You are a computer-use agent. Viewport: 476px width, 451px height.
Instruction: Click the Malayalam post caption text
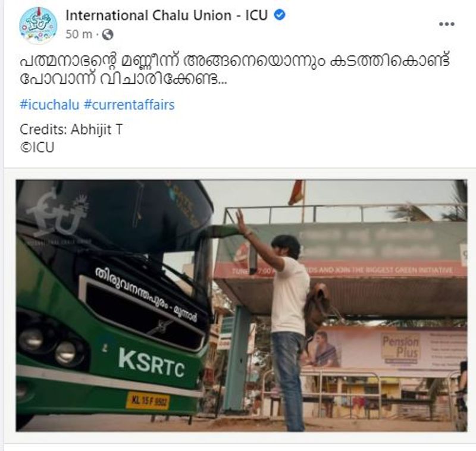pyautogui.click(x=234, y=70)
